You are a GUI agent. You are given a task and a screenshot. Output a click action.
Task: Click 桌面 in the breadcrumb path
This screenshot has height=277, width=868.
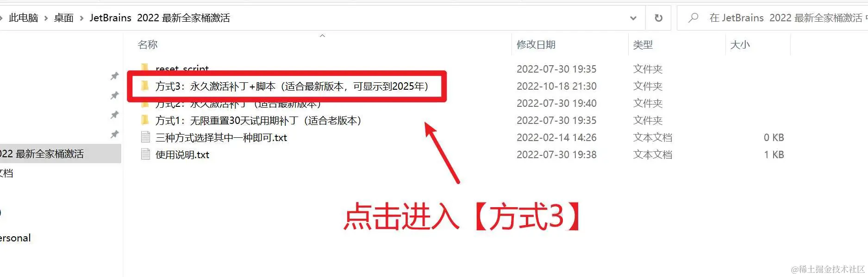(63, 18)
